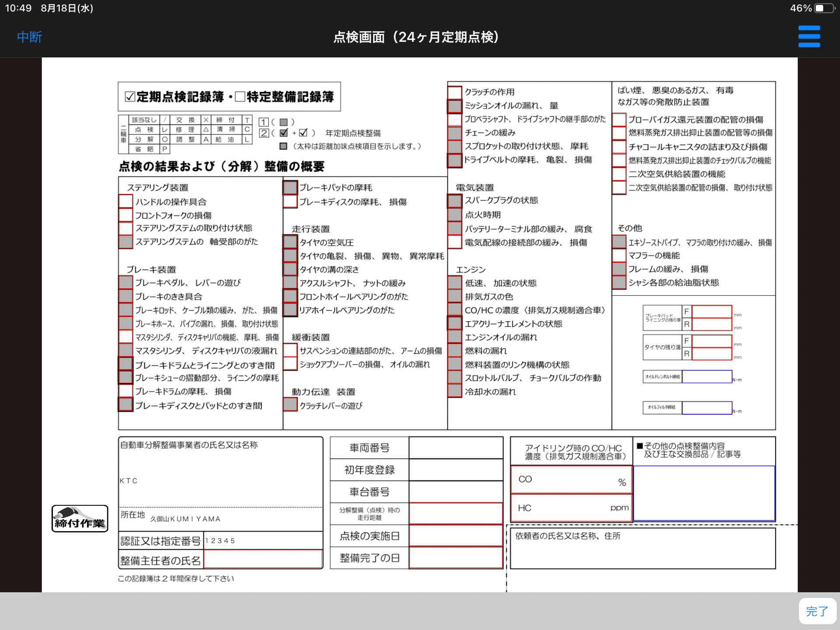Image resolution: width=840 pixels, height=630 pixels.
Task: Toggle the スパークプラグの状態 checkbox
Action: [x=454, y=200]
